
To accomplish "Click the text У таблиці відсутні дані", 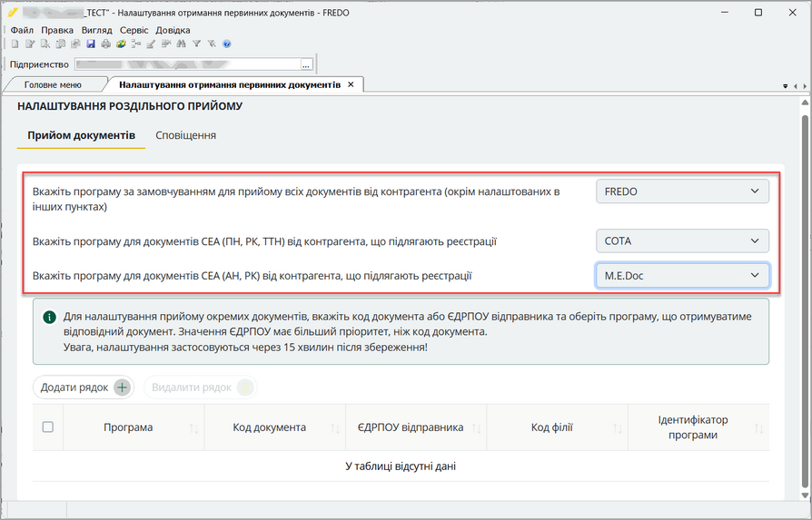I will [401, 466].
